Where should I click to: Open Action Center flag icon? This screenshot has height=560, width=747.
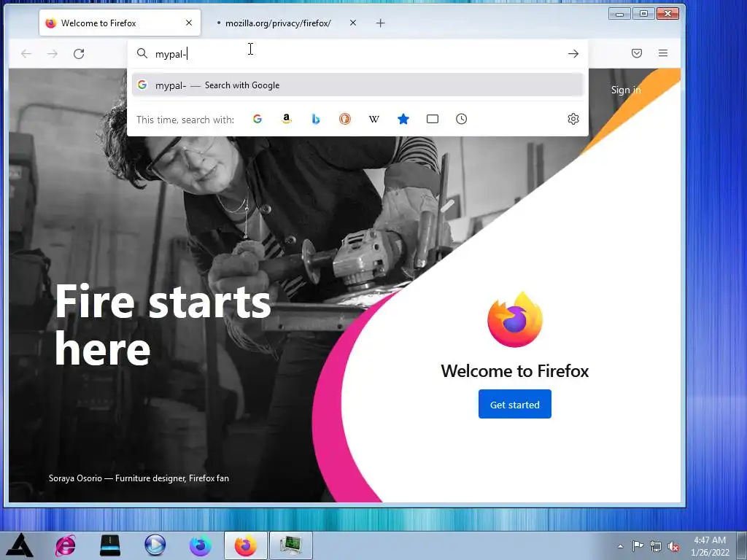pyautogui.click(x=638, y=546)
